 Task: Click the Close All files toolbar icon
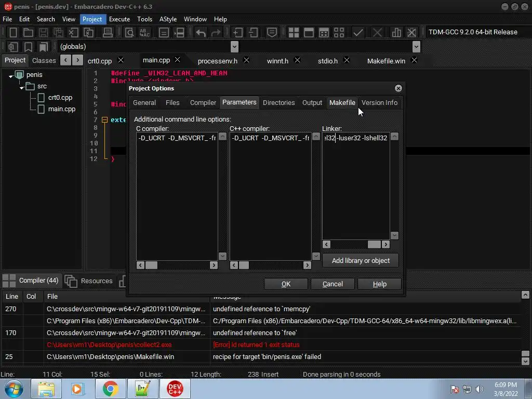coord(88,33)
